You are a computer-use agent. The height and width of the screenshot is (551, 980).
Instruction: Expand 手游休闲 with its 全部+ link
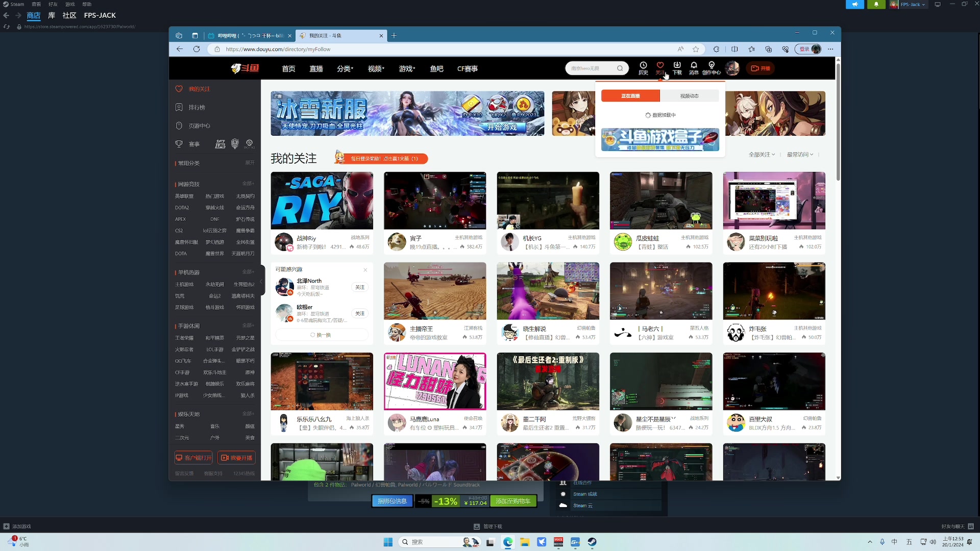[248, 325]
